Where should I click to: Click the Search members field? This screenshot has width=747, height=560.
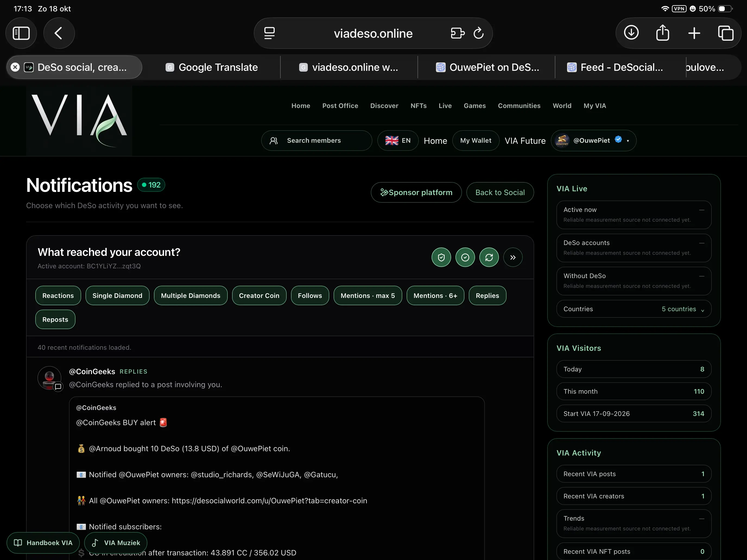click(x=316, y=141)
